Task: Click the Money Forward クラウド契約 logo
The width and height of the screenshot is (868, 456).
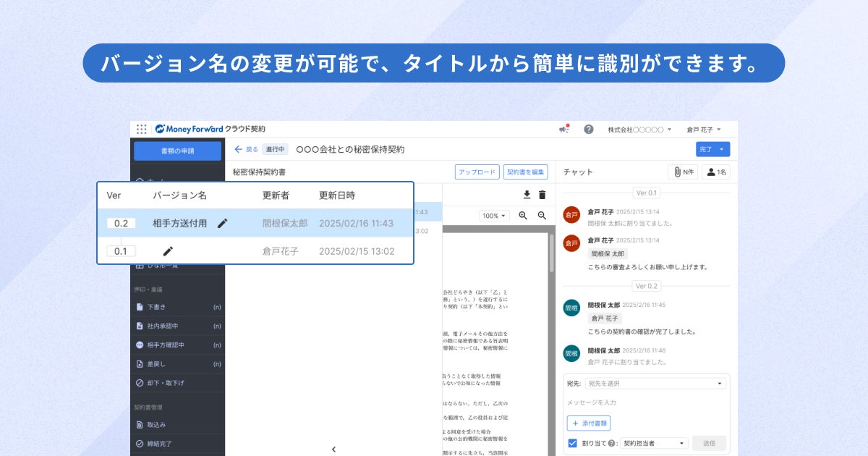Action: click(210, 129)
